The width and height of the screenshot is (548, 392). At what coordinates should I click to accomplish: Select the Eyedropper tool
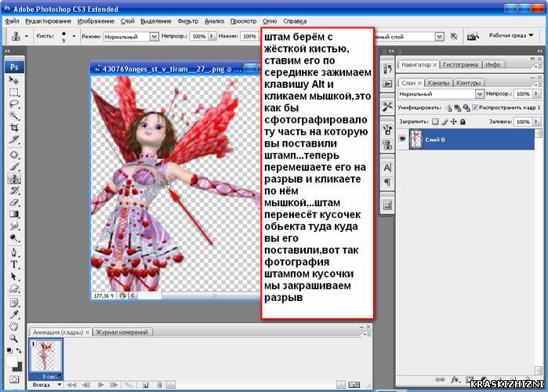click(x=14, y=314)
